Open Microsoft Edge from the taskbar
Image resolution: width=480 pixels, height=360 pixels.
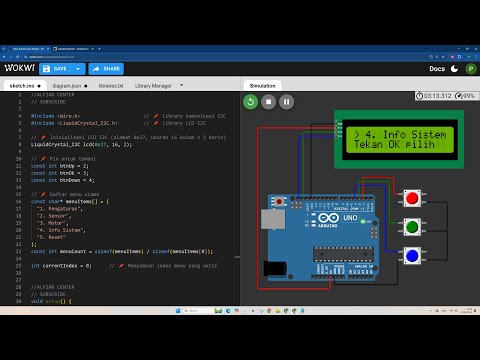coord(228,311)
